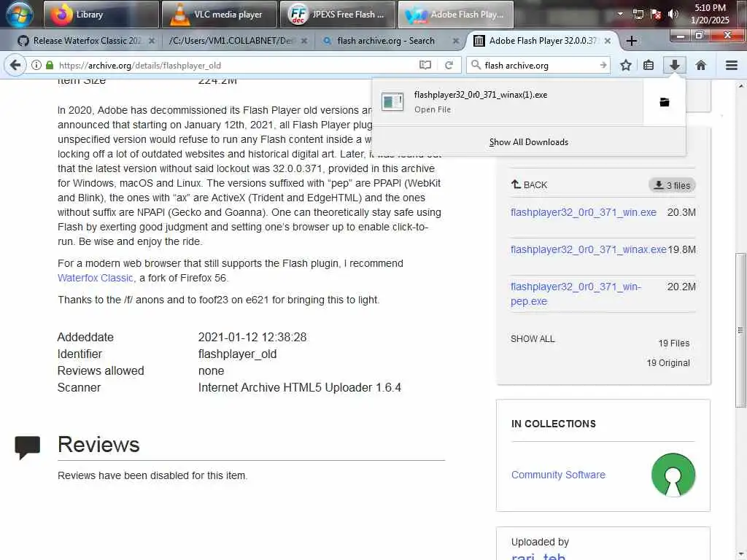Download flashplayer32_0r0_371_win-pep.exe
This screenshot has height=560, width=747.
[x=576, y=294]
